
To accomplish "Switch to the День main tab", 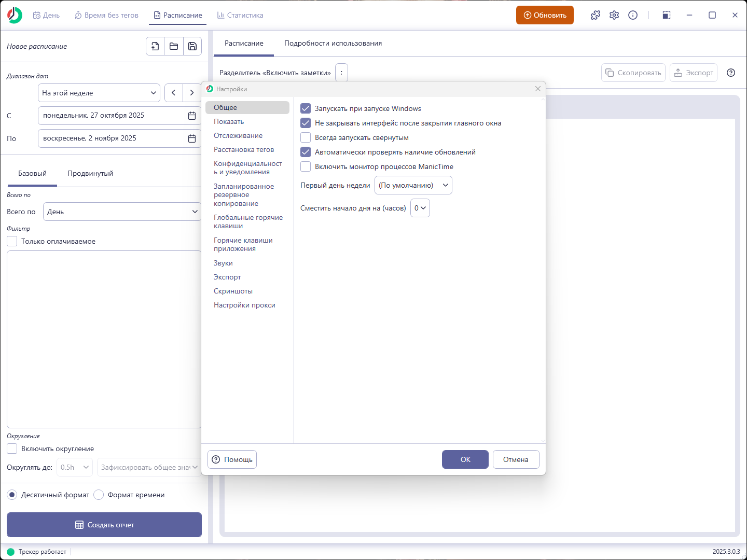I will click(46, 15).
